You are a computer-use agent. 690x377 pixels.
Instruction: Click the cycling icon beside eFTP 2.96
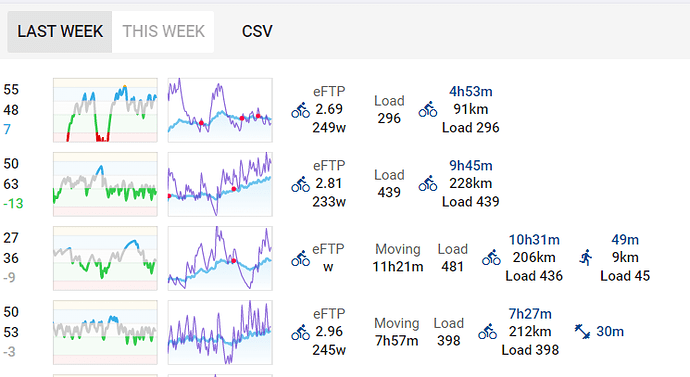coord(301,333)
